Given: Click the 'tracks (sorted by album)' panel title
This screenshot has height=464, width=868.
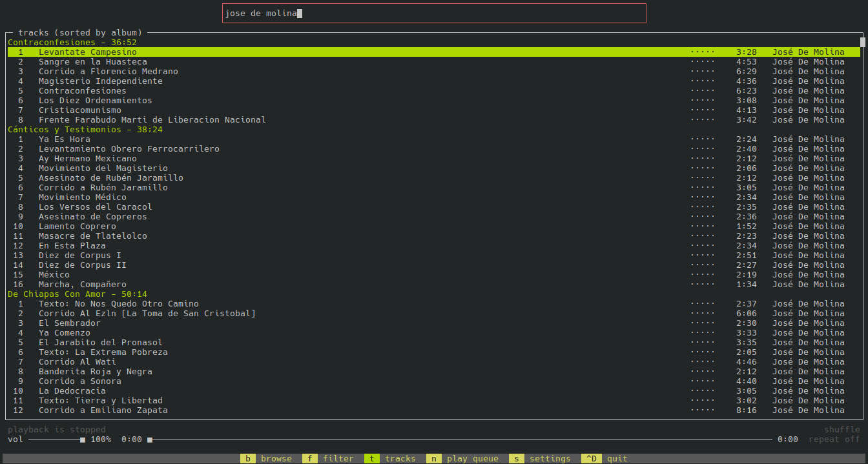Looking at the screenshot, I should click(80, 32).
